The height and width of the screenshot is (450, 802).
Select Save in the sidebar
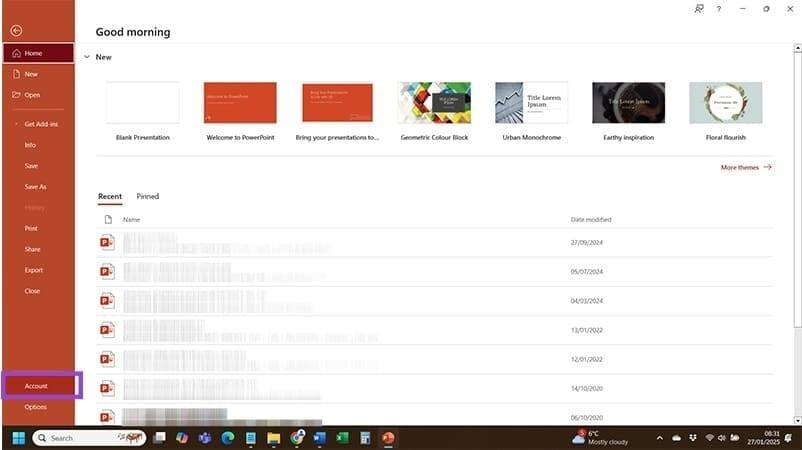pos(38,166)
